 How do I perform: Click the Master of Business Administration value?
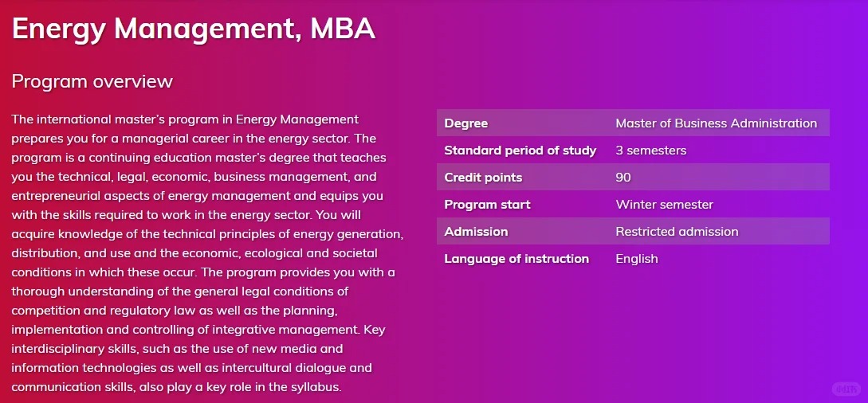[716, 123]
